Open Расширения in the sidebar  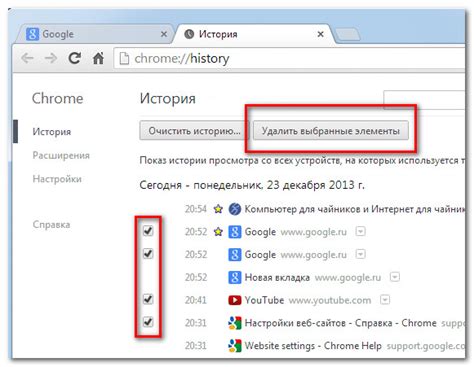(61, 155)
